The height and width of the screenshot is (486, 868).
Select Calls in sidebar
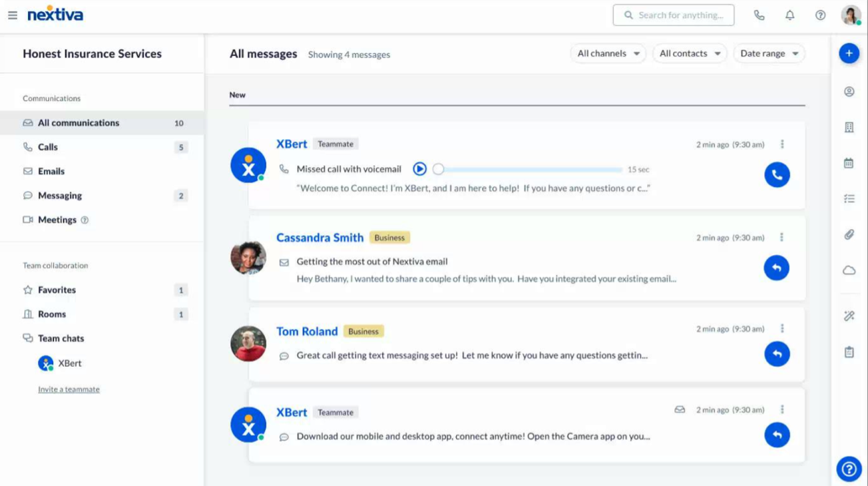[x=103, y=147]
